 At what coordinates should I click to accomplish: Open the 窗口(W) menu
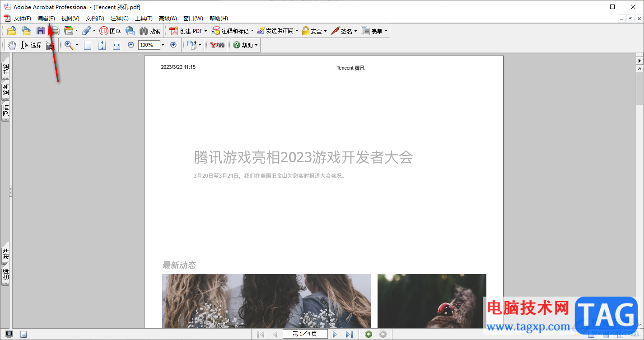pos(193,19)
